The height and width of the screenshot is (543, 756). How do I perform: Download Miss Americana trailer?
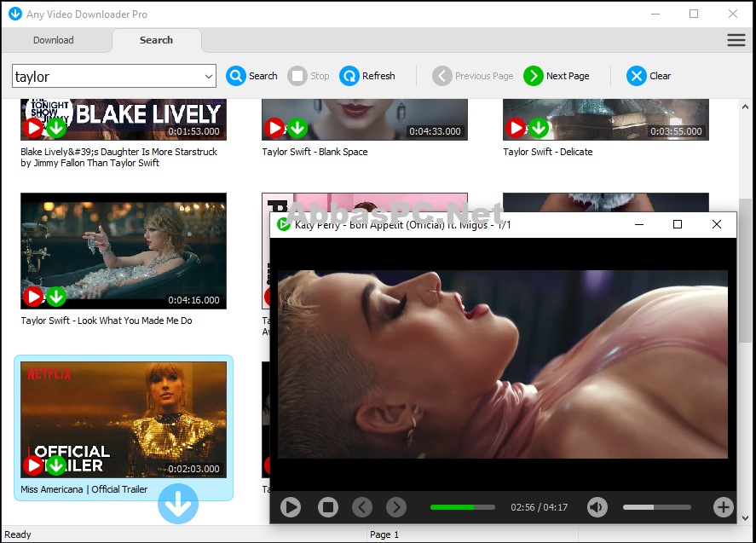pyautogui.click(x=56, y=465)
